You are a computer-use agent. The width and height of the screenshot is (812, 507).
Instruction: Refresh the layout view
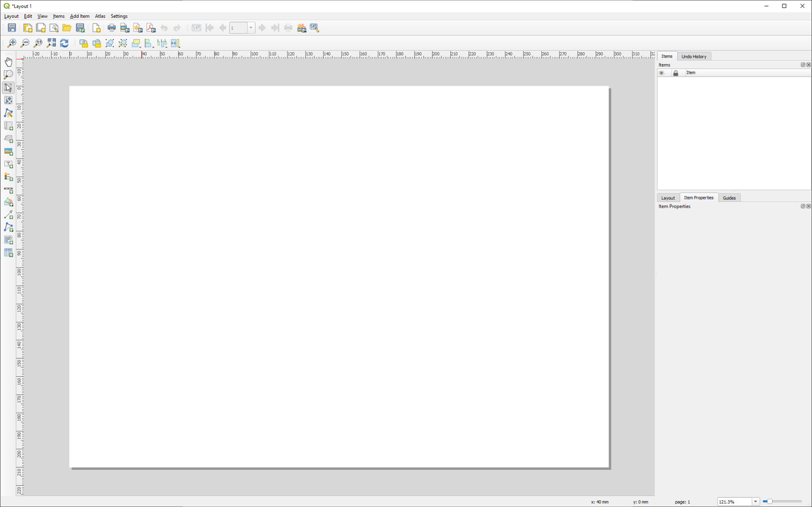tap(63, 43)
